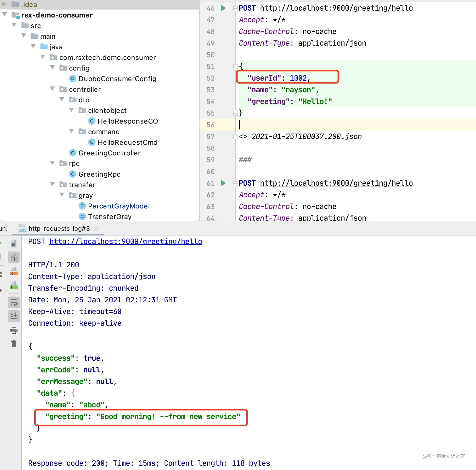The width and height of the screenshot is (476, 470).
Task: Run the POST request on line 46
Action: (x=223, y=8)
